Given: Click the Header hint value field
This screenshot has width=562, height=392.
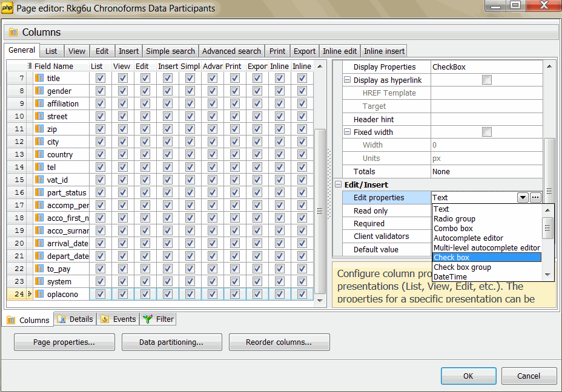Looking at the screenshot, I should [487, 119].
